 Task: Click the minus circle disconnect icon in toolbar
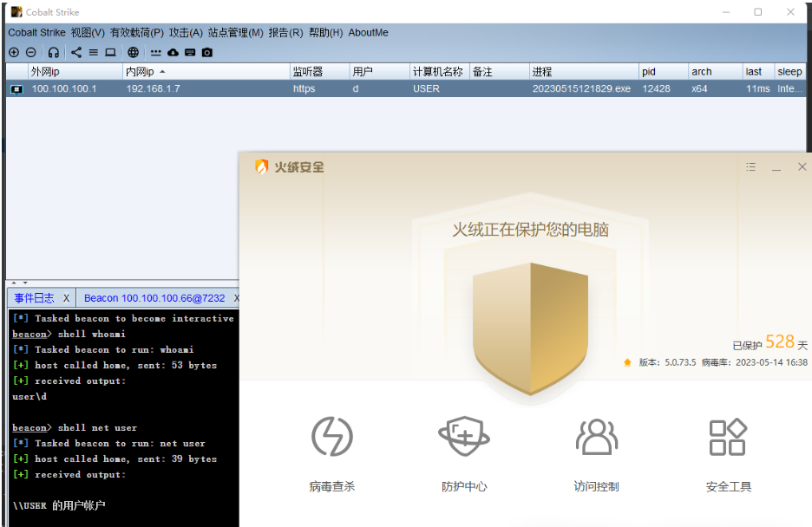31,52
